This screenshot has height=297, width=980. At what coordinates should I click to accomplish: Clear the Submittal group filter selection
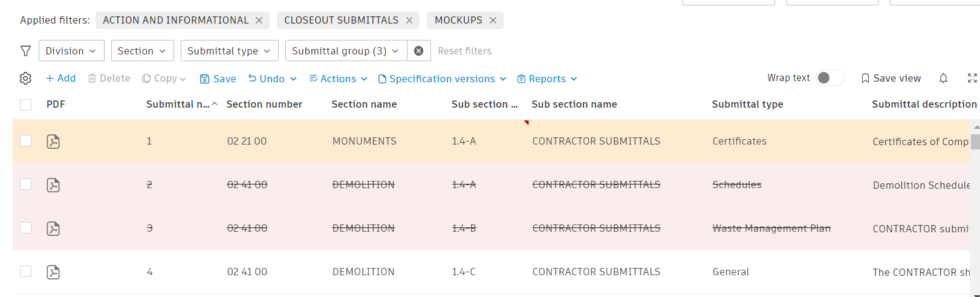coord(418,51)
